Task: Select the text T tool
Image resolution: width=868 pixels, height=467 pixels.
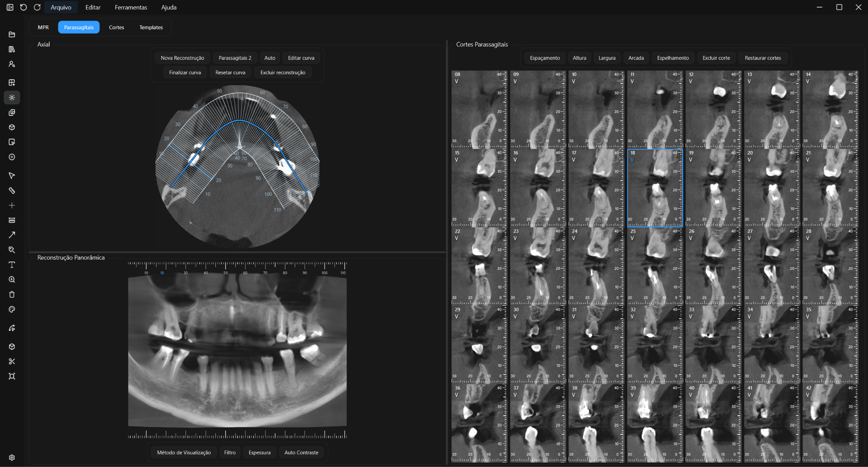Action: (12, 265)
